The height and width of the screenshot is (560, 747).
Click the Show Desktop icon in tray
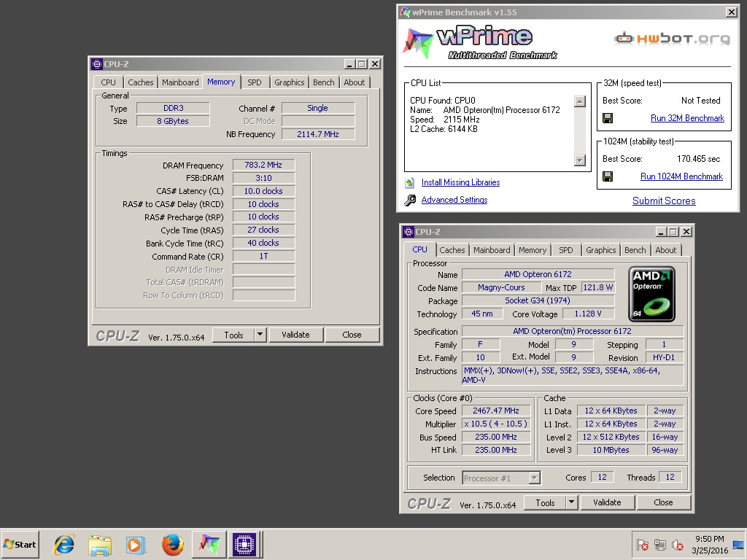coord(738,544)
